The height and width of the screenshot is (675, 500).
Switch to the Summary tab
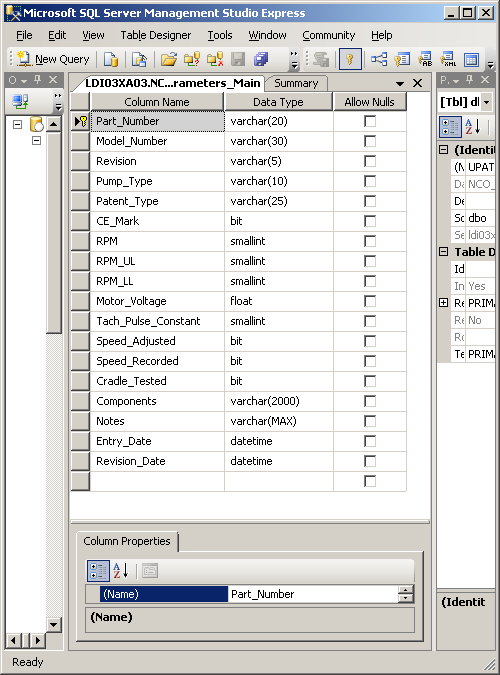(296, 83)
